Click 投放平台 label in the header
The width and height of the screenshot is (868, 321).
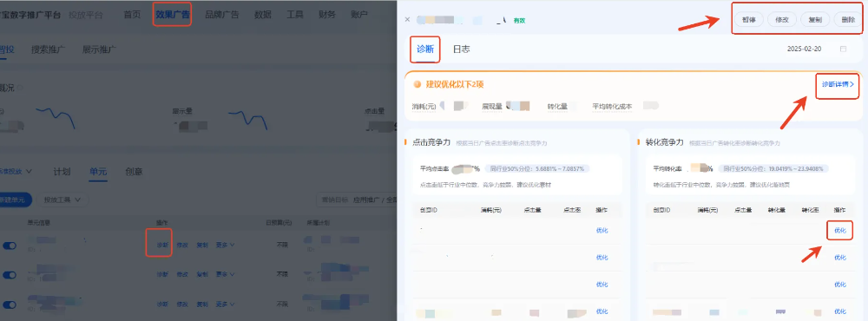[x=85, y=15]
